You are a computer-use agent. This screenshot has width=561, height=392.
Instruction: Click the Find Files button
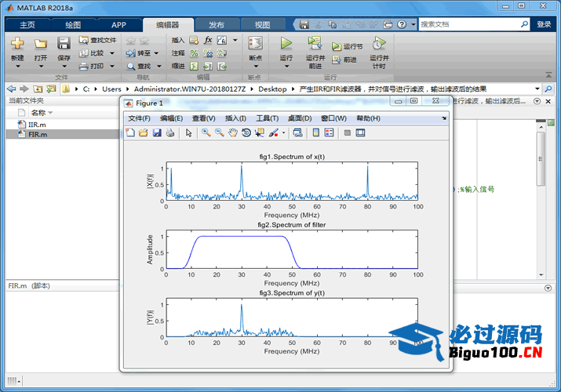(x=97, y=40)
